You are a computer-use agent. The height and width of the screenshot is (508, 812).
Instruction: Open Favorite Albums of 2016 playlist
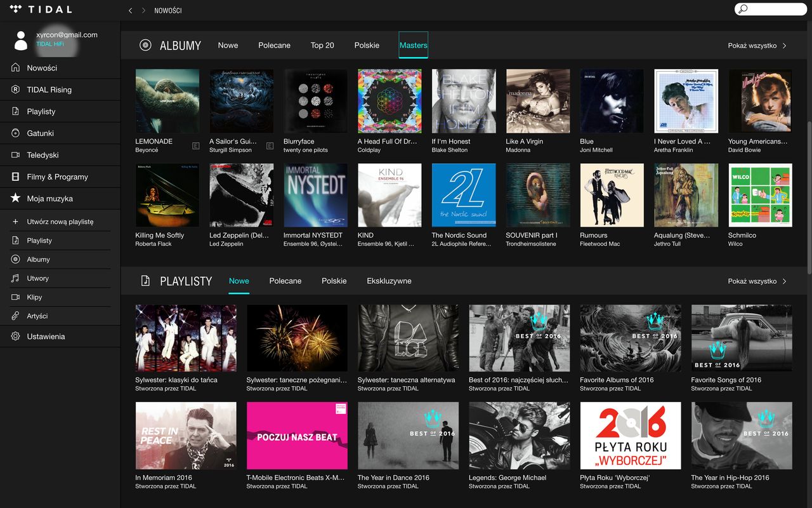pyautogui.click(x=631, y=338)
